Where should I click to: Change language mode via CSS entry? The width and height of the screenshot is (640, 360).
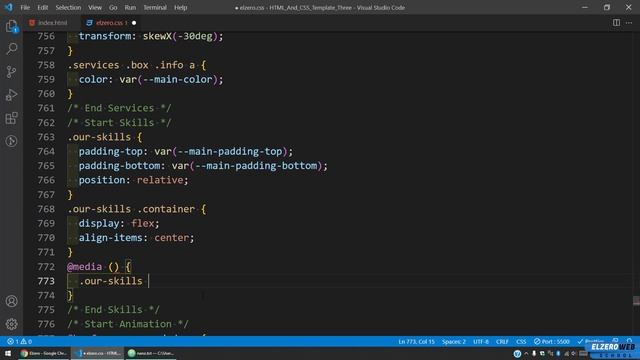[x=521, y=341]
